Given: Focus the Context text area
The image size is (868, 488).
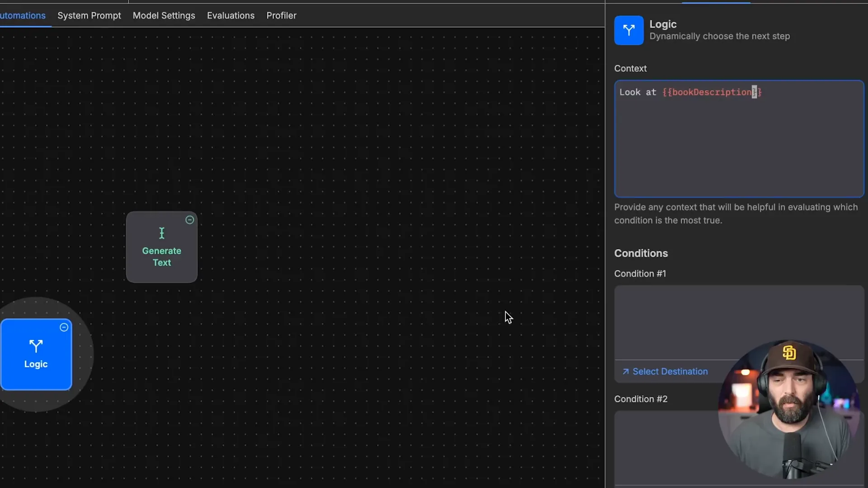Looking at the screenshot, I should 738,145.
